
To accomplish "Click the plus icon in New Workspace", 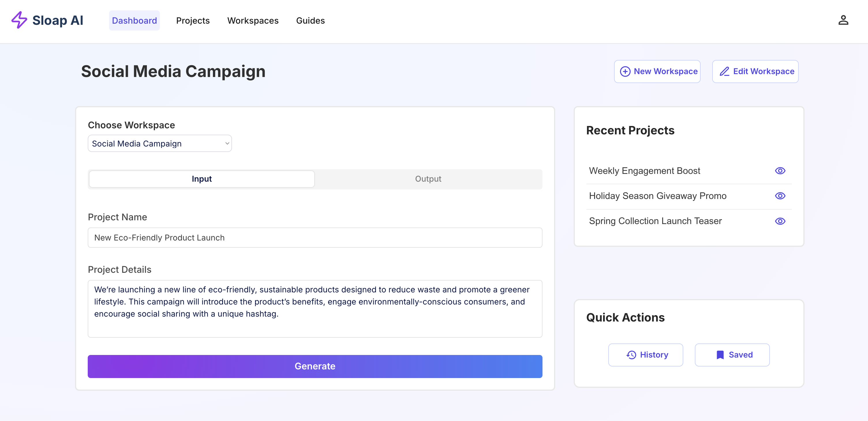I will point(625,72).
